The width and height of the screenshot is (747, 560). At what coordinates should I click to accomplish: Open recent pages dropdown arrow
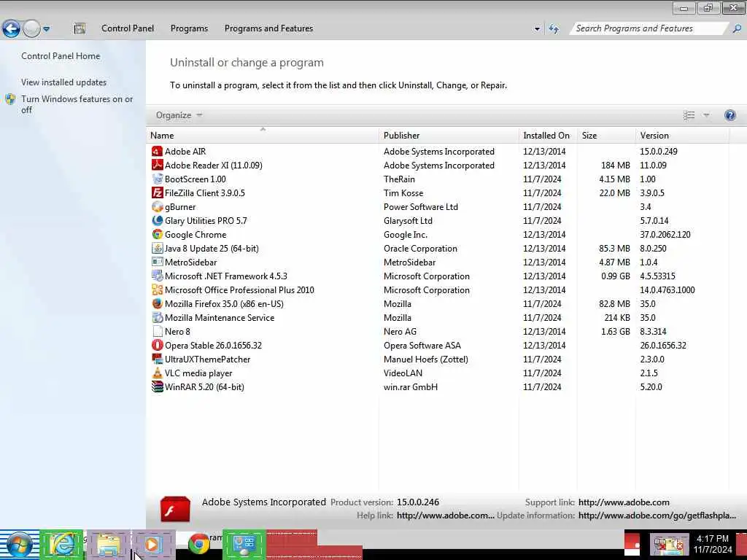(46, 28)
